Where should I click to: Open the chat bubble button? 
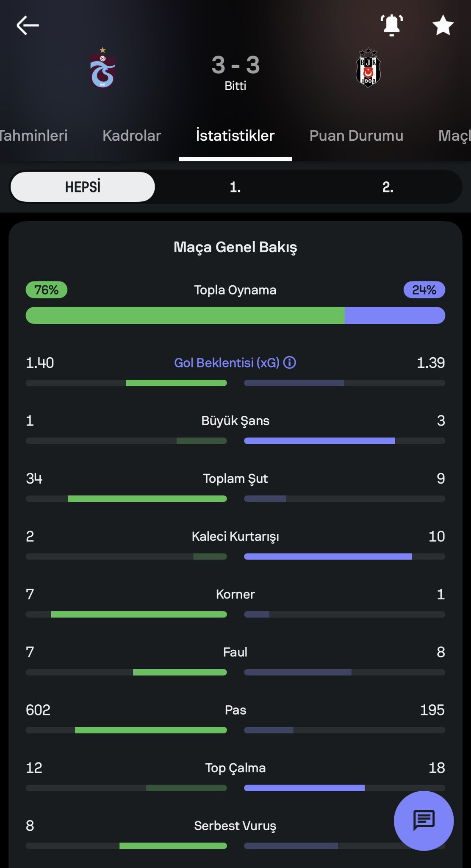[423, 820]
